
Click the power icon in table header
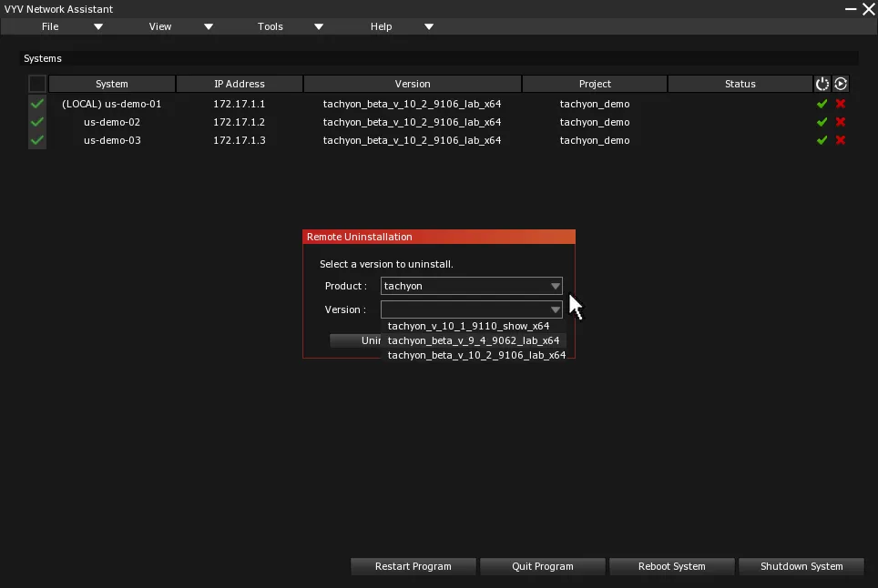[822, 84]
